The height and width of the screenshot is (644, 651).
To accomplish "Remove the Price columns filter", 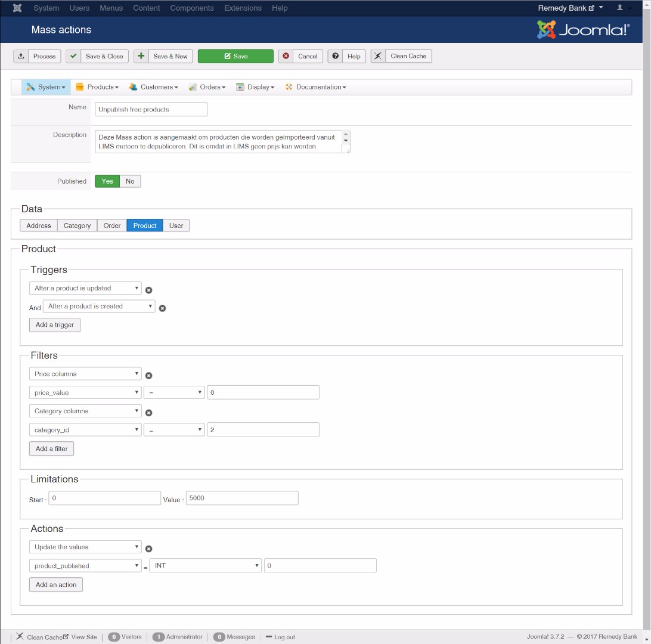I will point(148,375).
